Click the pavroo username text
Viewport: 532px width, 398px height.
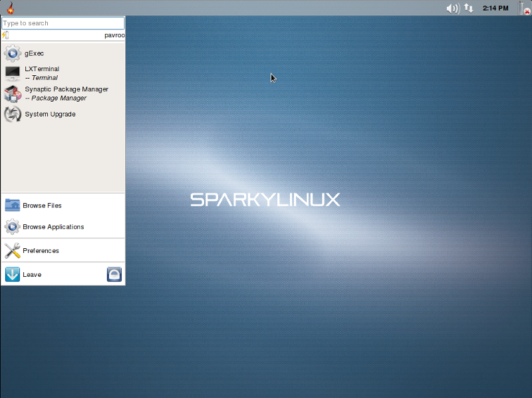point(114,35)
